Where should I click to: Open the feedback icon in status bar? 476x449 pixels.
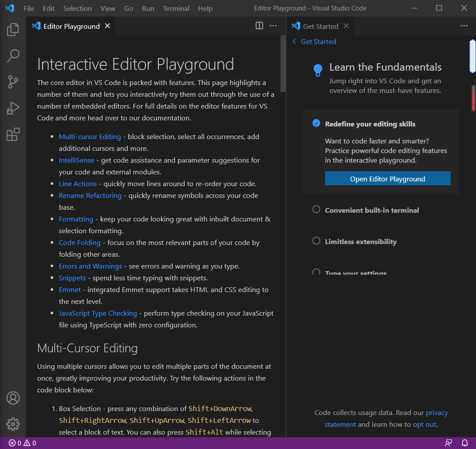point(449,443)
